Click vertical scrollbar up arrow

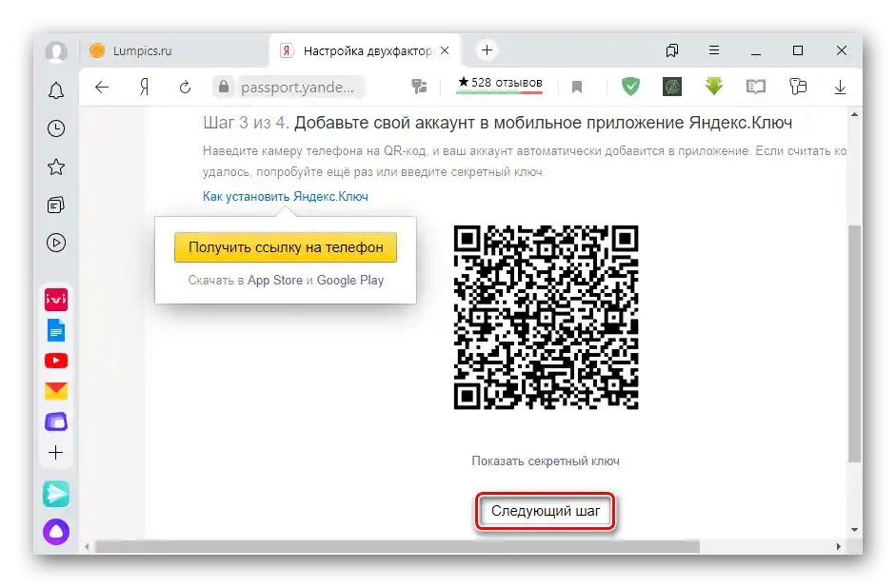854,115
